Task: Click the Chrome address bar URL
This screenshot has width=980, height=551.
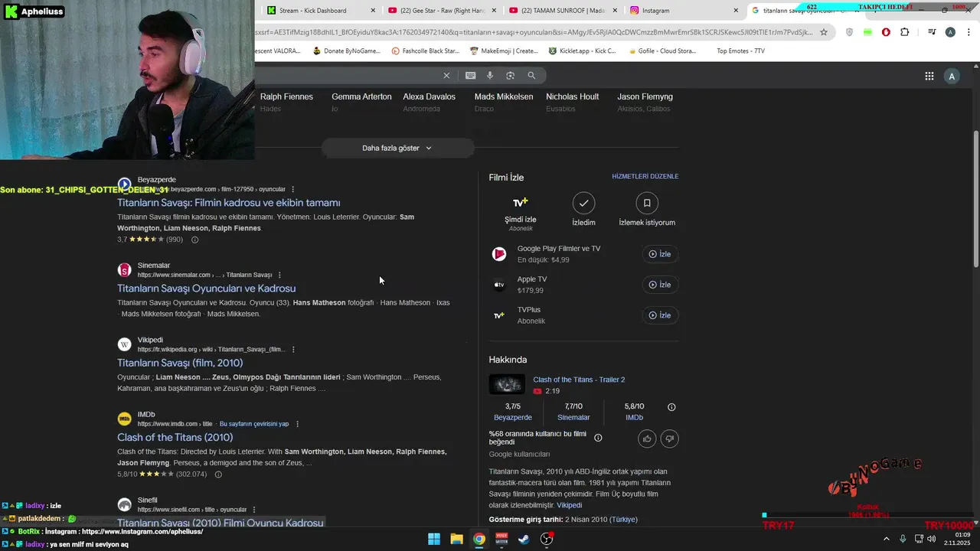Action: click(x=534, y=32)
